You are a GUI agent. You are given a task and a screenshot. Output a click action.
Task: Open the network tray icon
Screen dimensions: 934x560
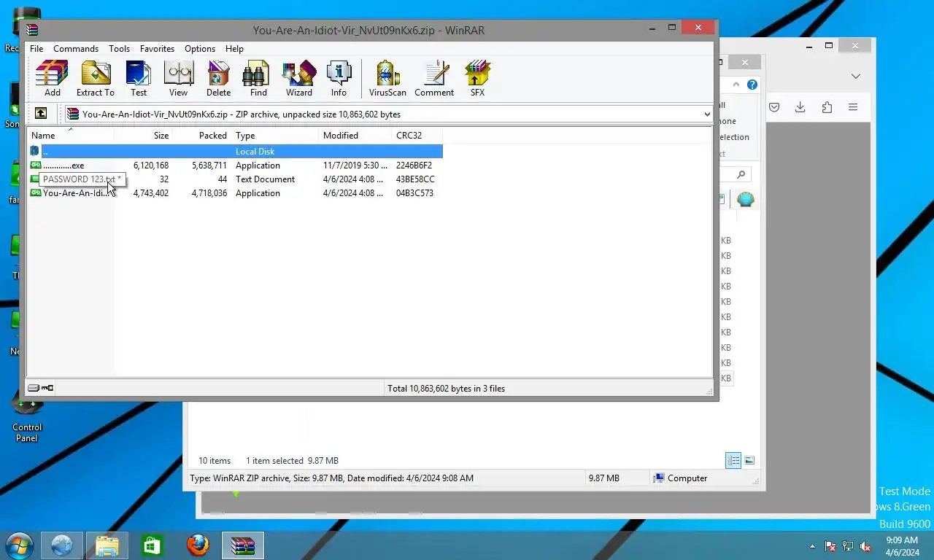pyautogui.click(x=848, y=546)
